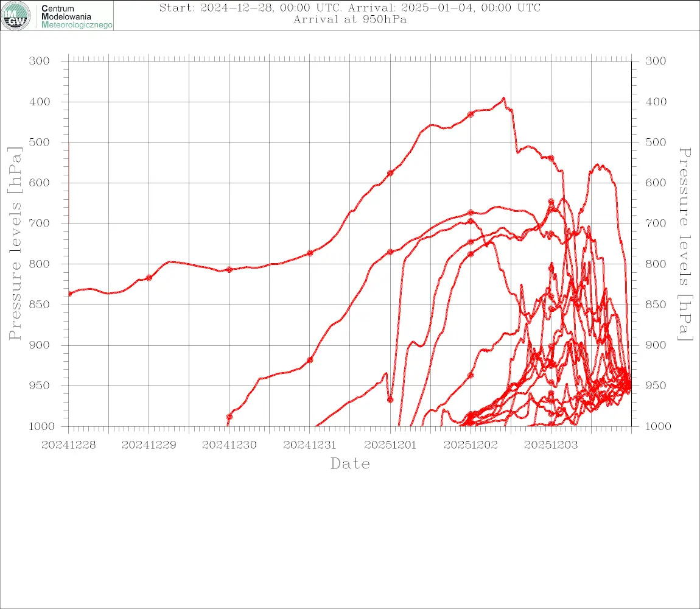Click the right 'Pressure levels [hPa]' axis title
Screen dimensions: 700x609
click(x=685, y=244)
